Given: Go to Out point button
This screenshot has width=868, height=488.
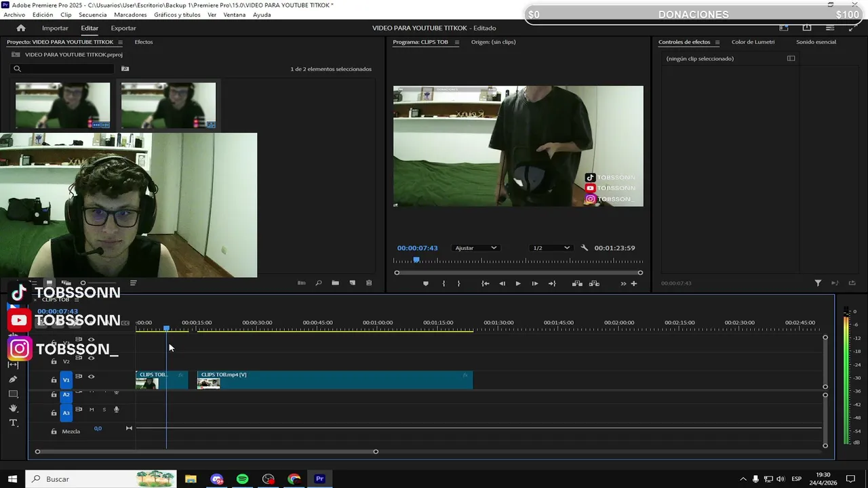Looking at the screenshot, I should (552, 283).
